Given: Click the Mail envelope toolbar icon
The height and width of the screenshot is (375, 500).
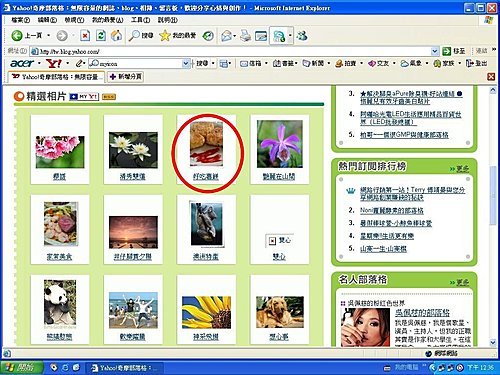Looking at the screenshot, I should pos(226,35).
